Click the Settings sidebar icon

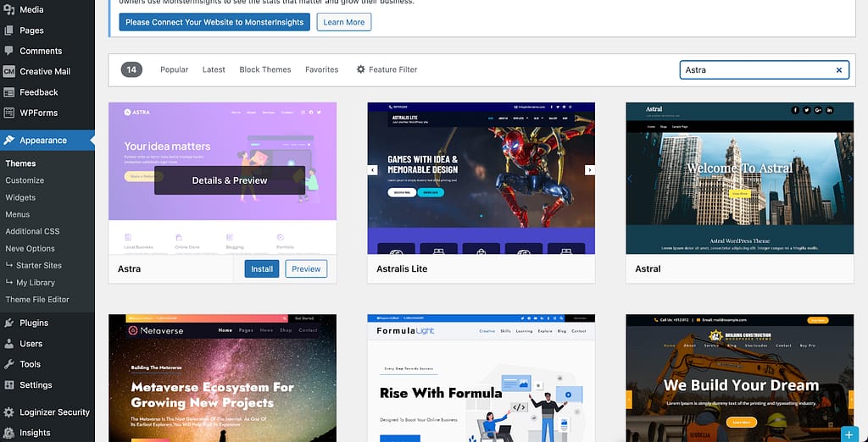[x=8, y=385]
